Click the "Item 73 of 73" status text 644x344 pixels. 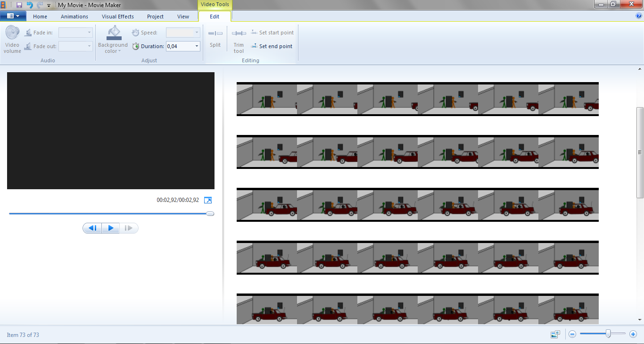coord(23,335)
